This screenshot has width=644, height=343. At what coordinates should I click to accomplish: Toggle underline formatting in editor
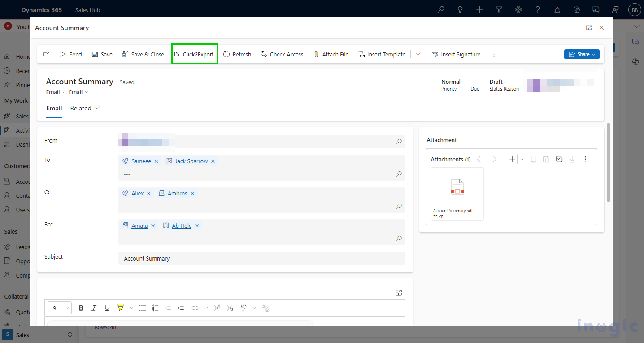(x=107, y=308)
